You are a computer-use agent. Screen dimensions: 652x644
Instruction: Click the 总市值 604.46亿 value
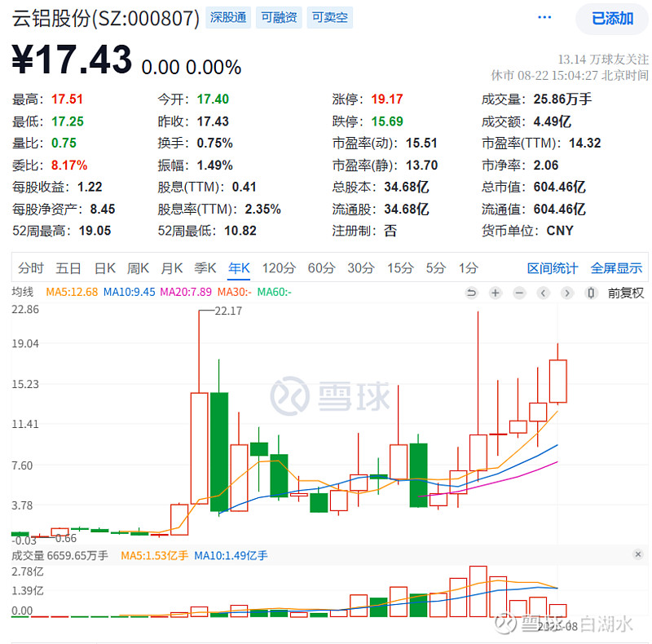pyautogui.click(x=559, y=187)
